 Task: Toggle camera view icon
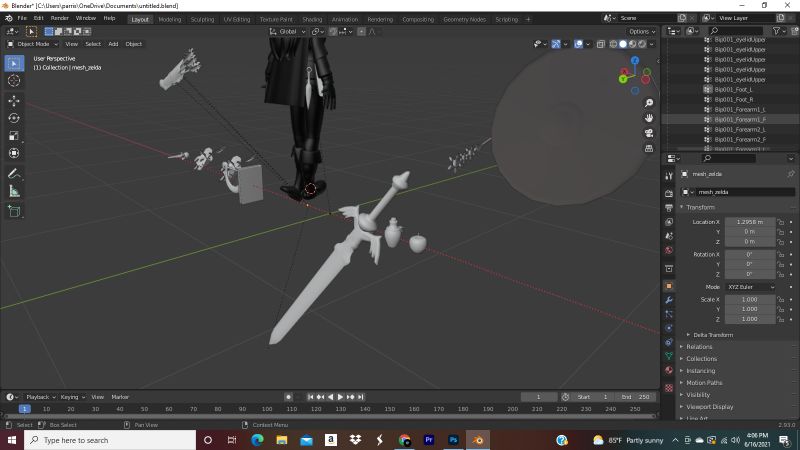click(x=649, y=133)
